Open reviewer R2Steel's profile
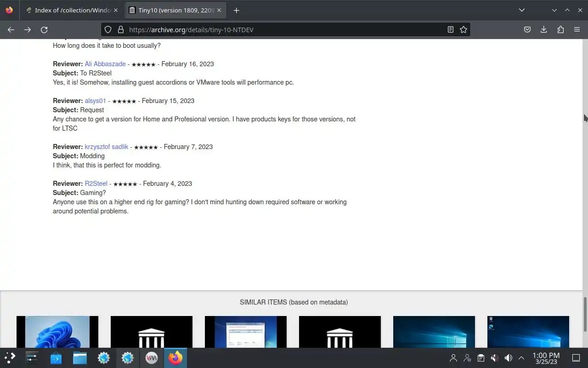 click(x=96, y=184)
